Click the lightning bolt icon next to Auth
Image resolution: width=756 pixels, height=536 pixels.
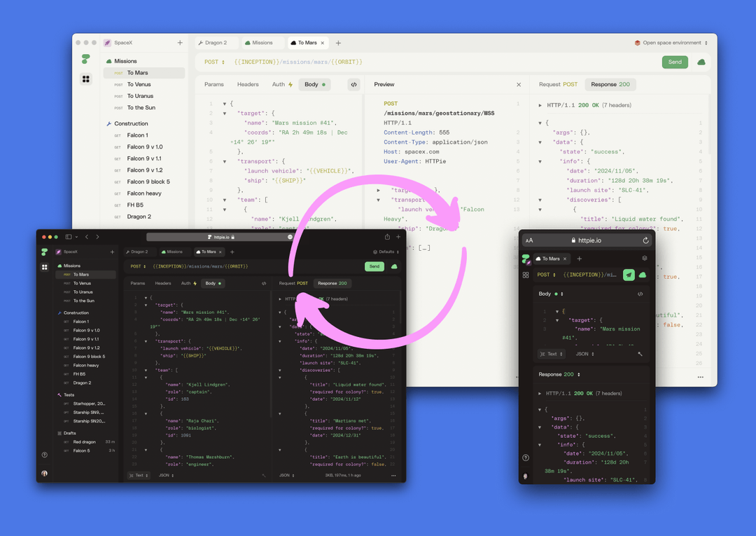point(289,84)
